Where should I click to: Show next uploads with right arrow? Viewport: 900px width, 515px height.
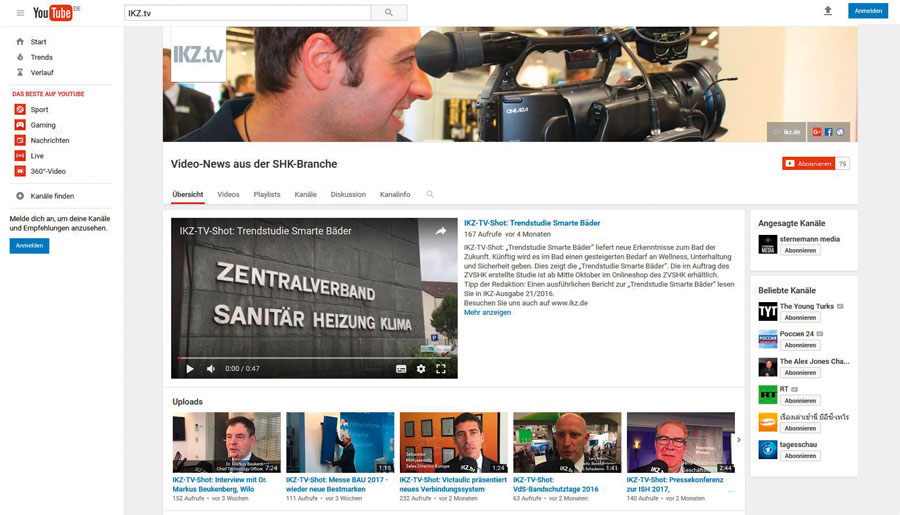tap(739, 440)
